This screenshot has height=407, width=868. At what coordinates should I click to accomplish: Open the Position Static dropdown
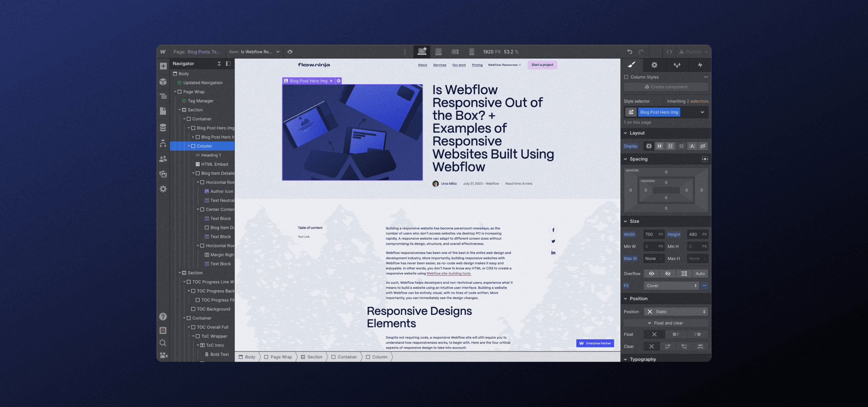tap(676, 311)
